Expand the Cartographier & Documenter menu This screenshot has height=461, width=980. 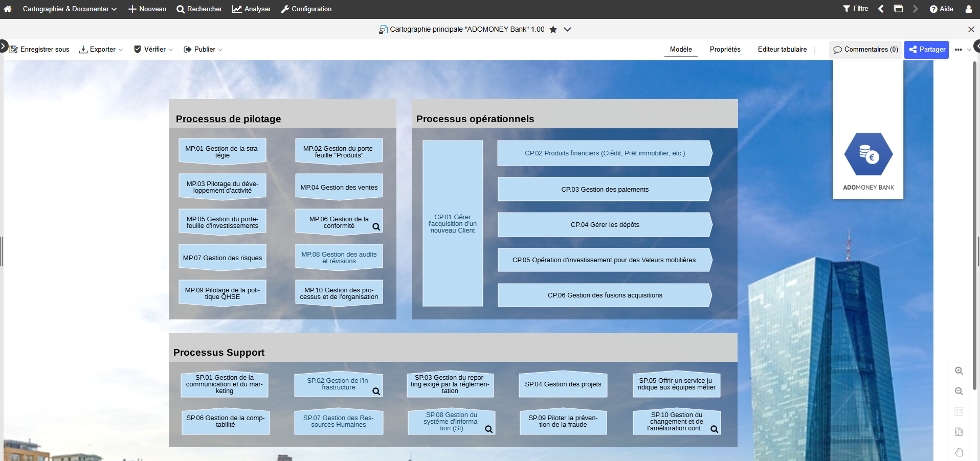point(70,9)
